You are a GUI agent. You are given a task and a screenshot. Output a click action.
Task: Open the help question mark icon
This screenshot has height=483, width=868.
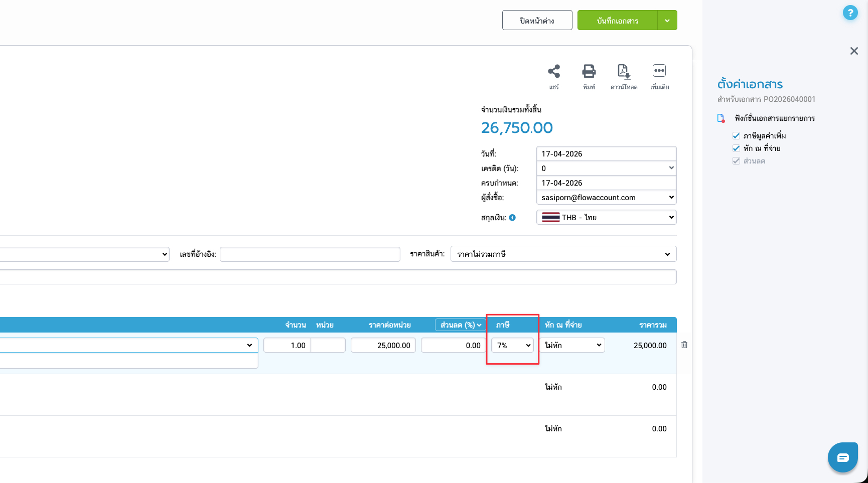pyautogui.click(x=850, y=13)
